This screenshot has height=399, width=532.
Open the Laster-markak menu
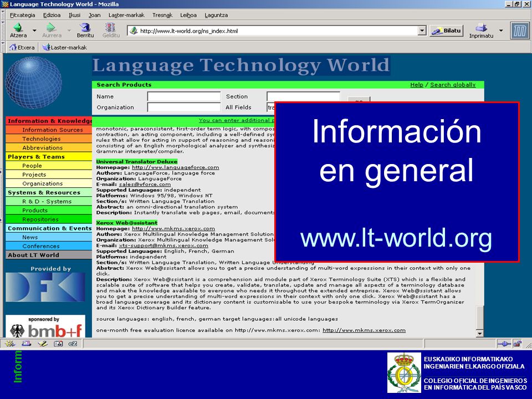[x=126, y=15]
